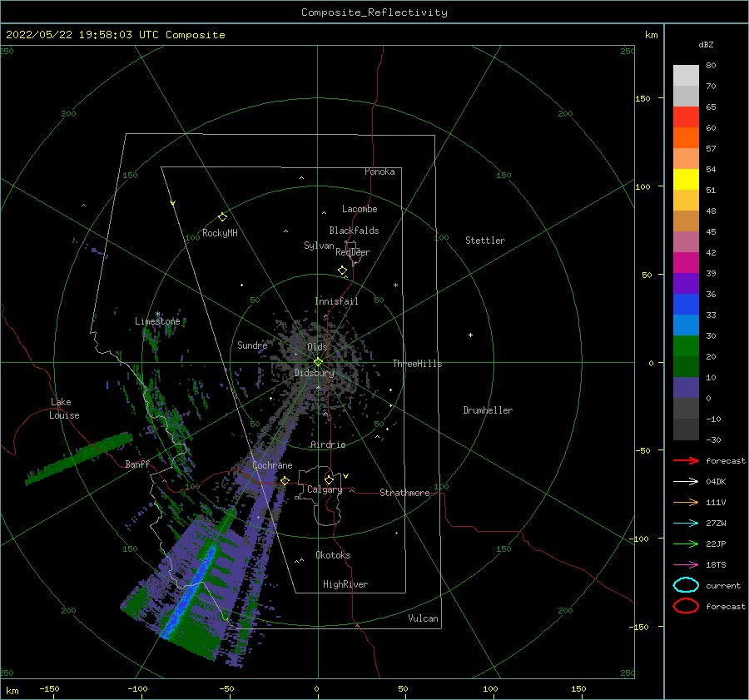This screenshot has width=749, height=700.
Task: Click the magenta 18TS arrow icon
Action: click(x=686, y=565)
